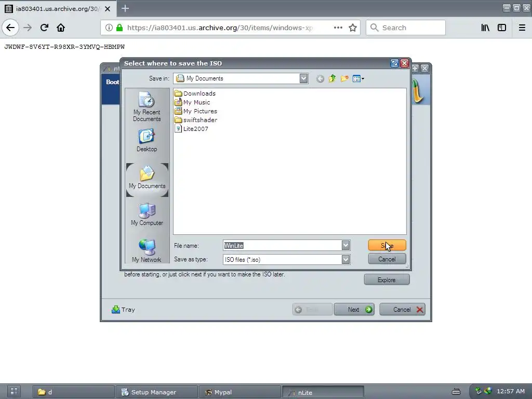Browse My Network places
Viewport: 532px width, 399px height.
(147, 250)
